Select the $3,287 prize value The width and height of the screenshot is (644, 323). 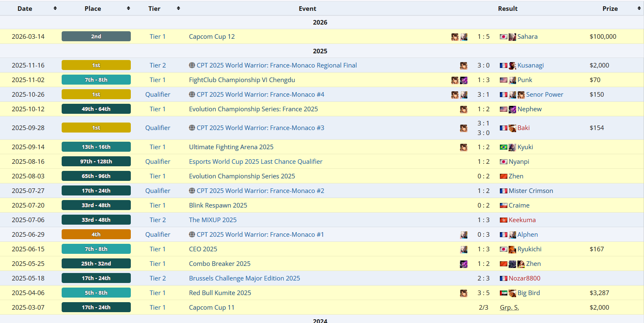[599, 293]
